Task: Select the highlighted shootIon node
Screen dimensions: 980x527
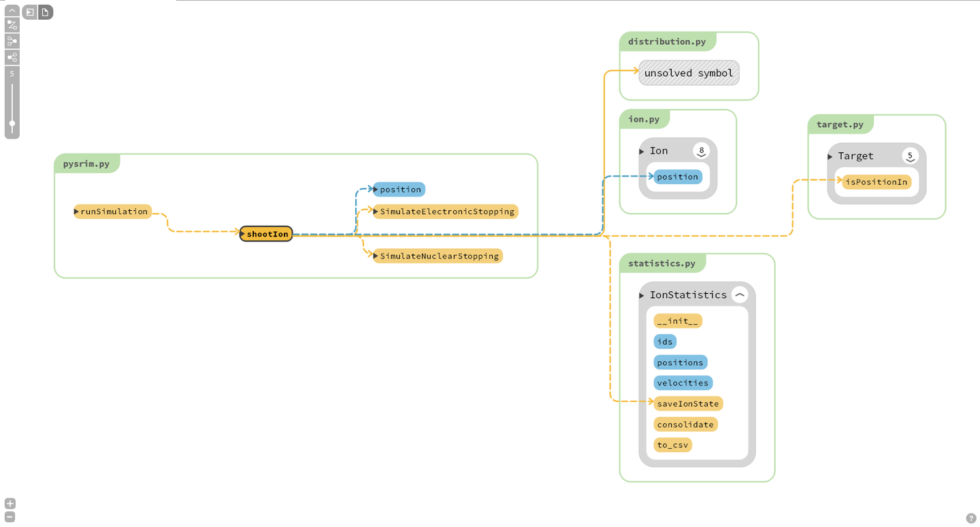Action: coord(266,234)
